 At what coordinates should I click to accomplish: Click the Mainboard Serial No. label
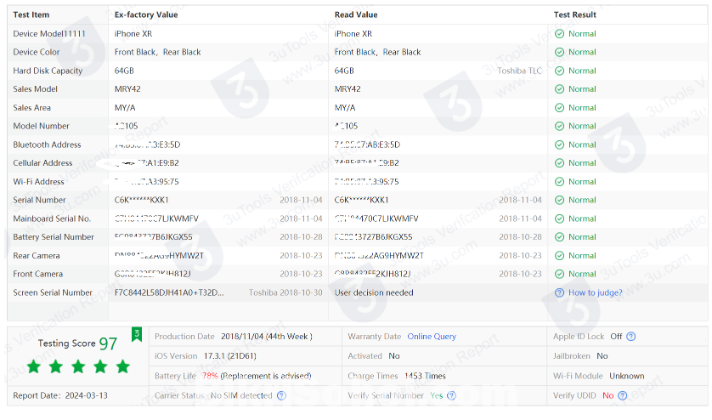[52, 219]
